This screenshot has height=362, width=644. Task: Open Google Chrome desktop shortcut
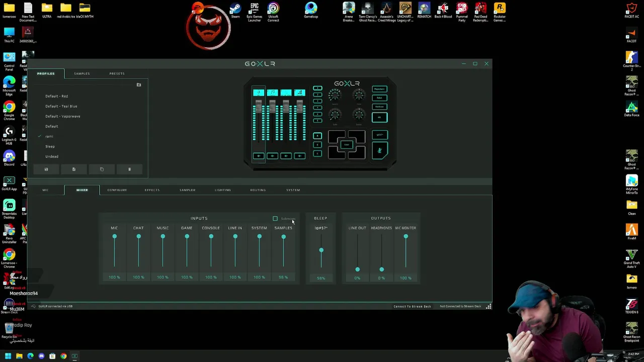(x=9, y=111)
